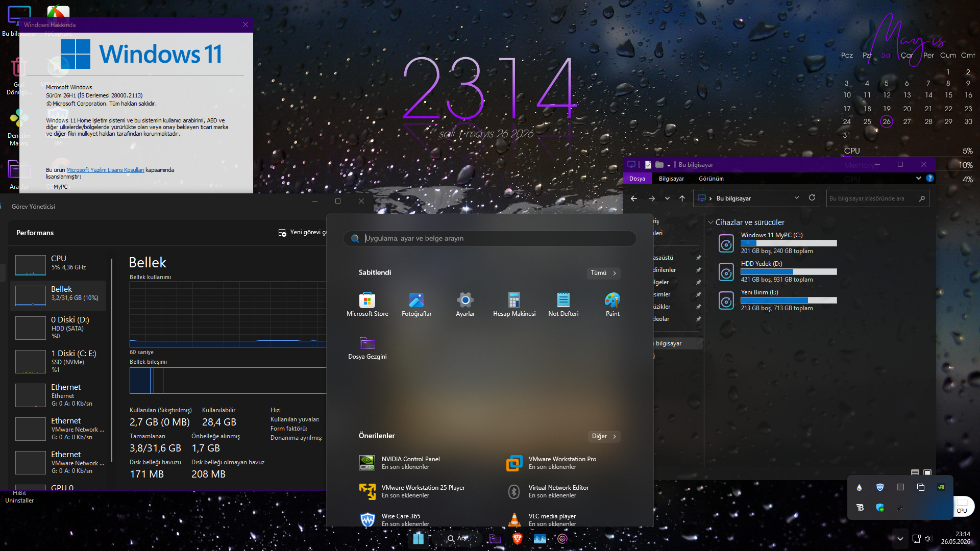Click water drop tray icon
Image resolution: width=980 pixels, height=551 pixels.
click(860, 487)
